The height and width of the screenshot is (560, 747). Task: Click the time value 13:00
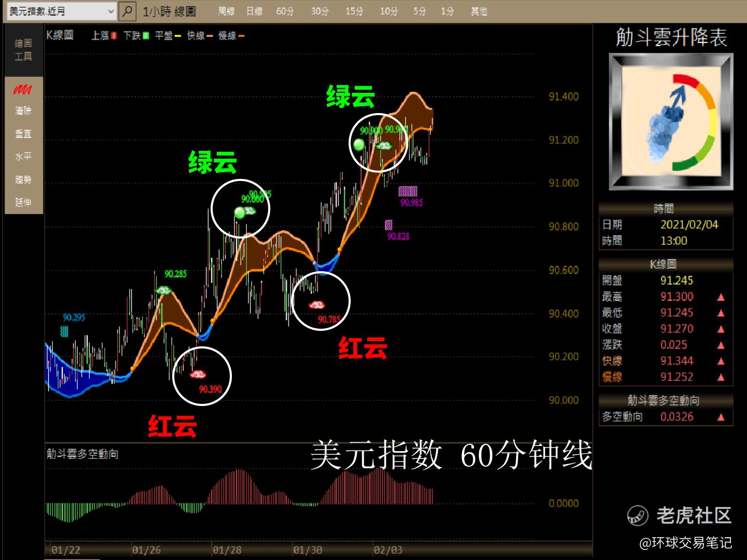tap(673, 241)
